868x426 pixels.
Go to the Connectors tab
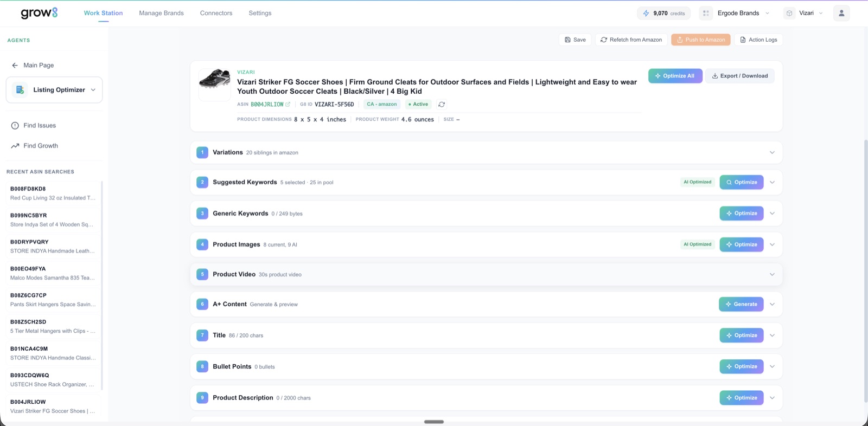(x=216, y=13)
